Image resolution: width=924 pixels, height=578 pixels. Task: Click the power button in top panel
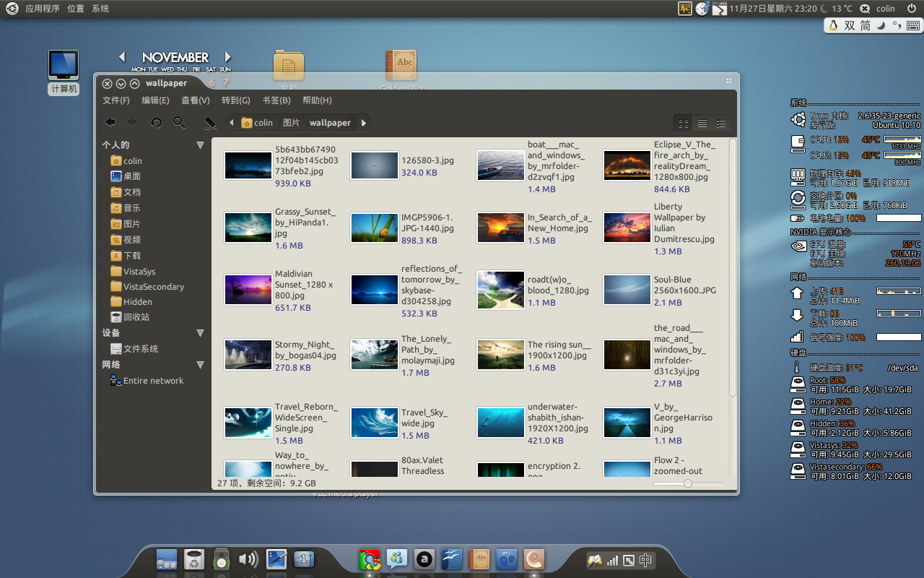coord(912,9)
